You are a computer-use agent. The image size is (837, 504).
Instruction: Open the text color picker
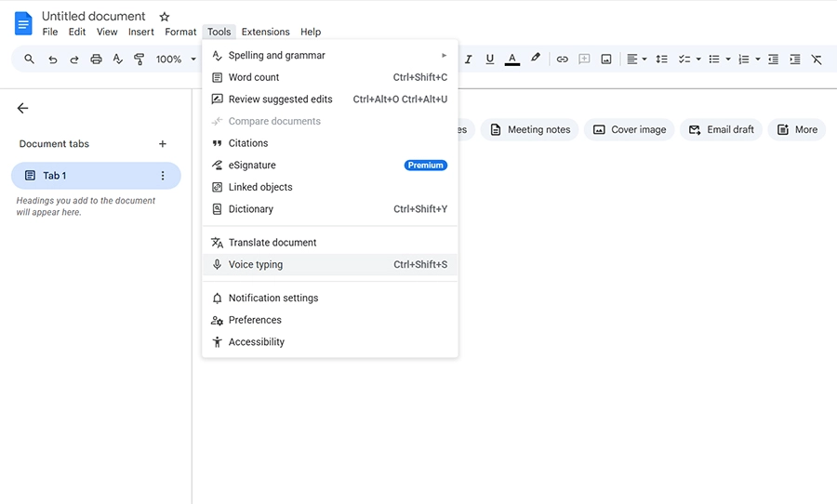(511, 60)
